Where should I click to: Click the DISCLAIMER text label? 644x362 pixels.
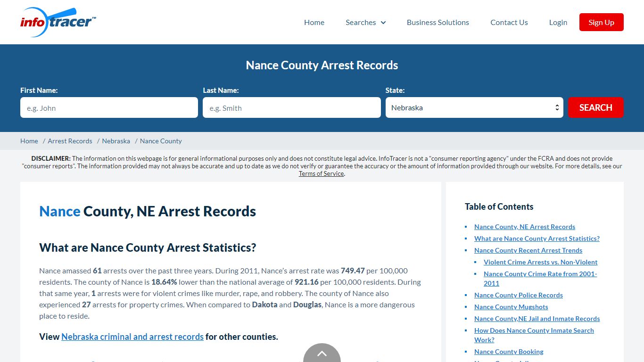[x=51, y=158]
